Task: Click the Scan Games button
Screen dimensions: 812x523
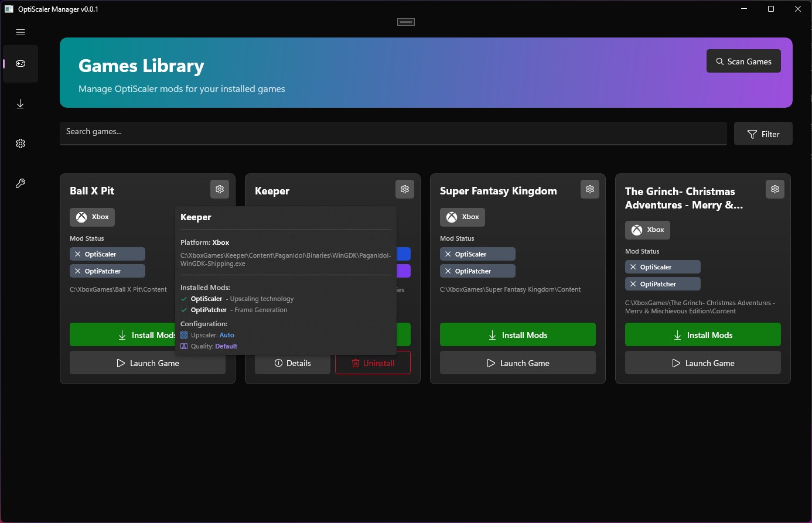Action: [x=743, y=61]
